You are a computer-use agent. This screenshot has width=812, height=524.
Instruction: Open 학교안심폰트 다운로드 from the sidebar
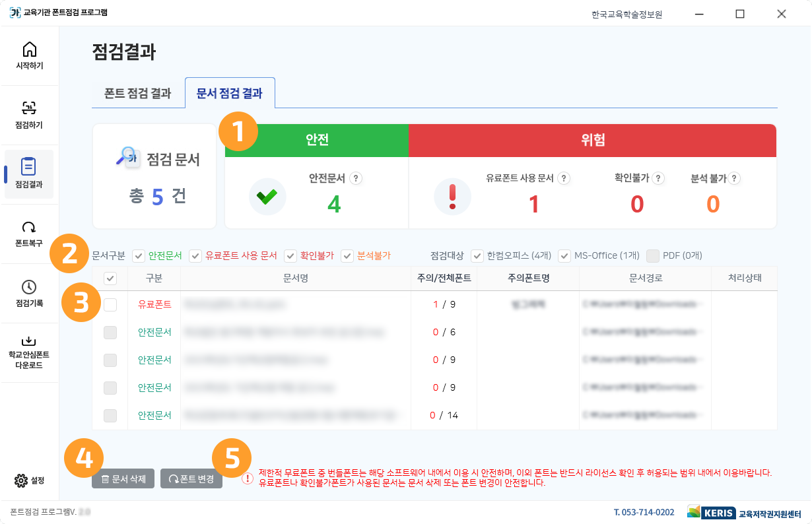29,350
